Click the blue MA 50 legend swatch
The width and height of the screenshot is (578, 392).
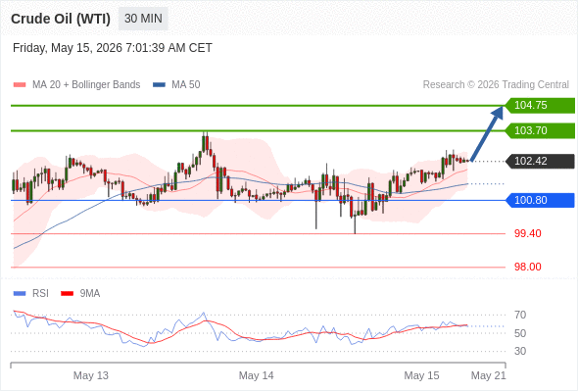tap(159, 85)
